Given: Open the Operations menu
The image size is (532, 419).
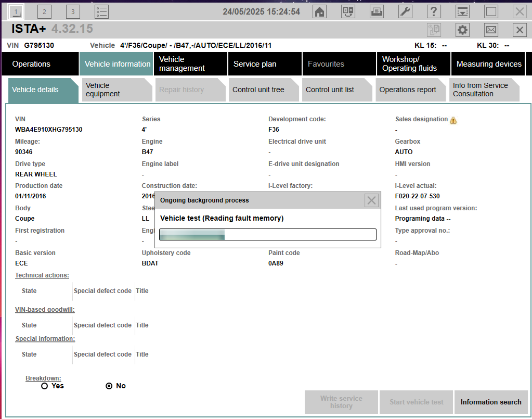Looking at the screenshot, I should pos(41,64).
